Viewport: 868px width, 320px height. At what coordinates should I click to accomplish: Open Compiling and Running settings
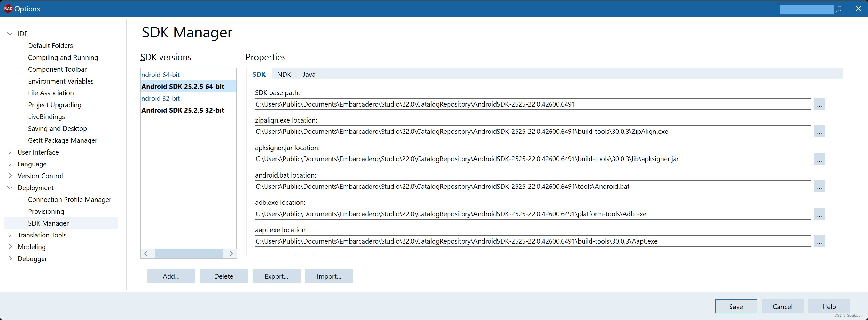coord(63,57)
